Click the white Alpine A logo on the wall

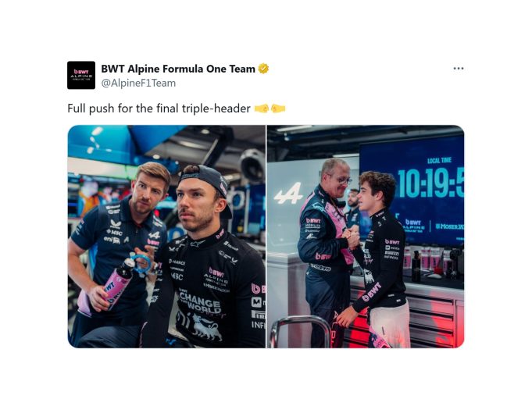[288, 193]
